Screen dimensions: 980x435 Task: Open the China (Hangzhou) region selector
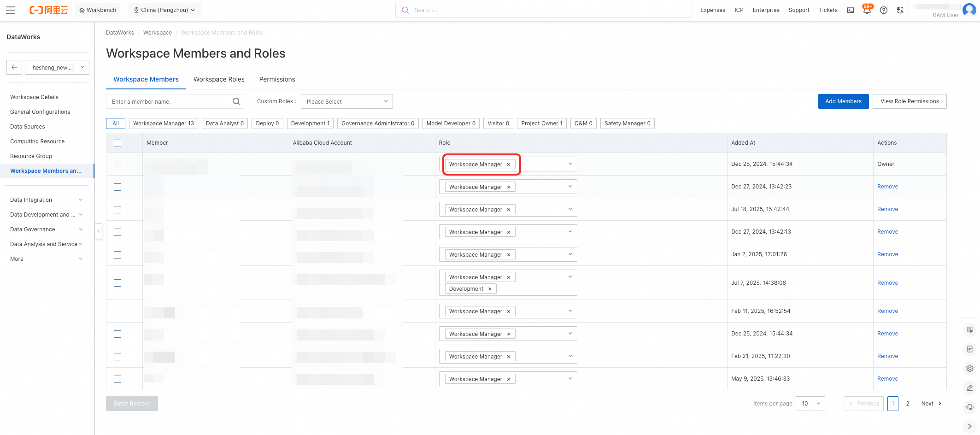tap(164, 10)
